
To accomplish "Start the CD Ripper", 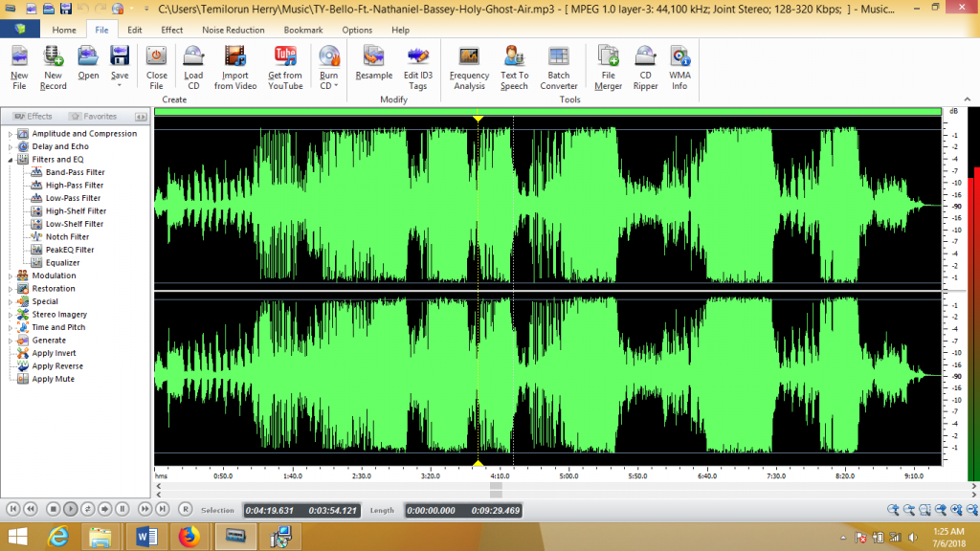I will tap(645, 67).
